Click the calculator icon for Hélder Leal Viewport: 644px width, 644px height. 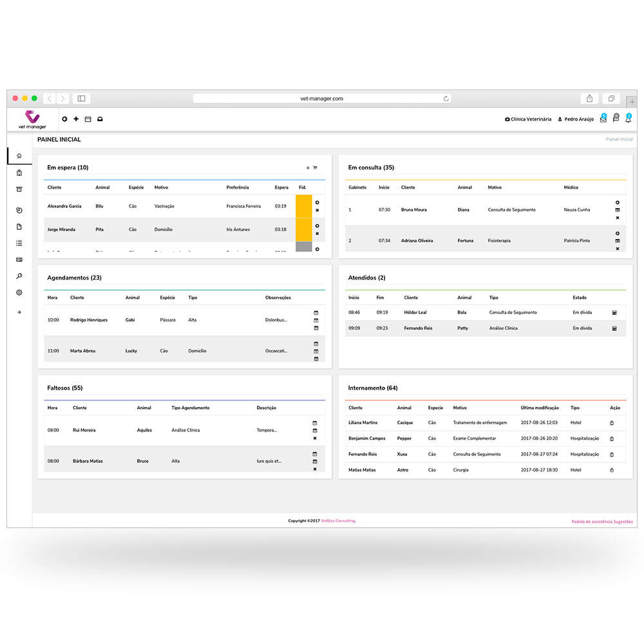point(614,312)
